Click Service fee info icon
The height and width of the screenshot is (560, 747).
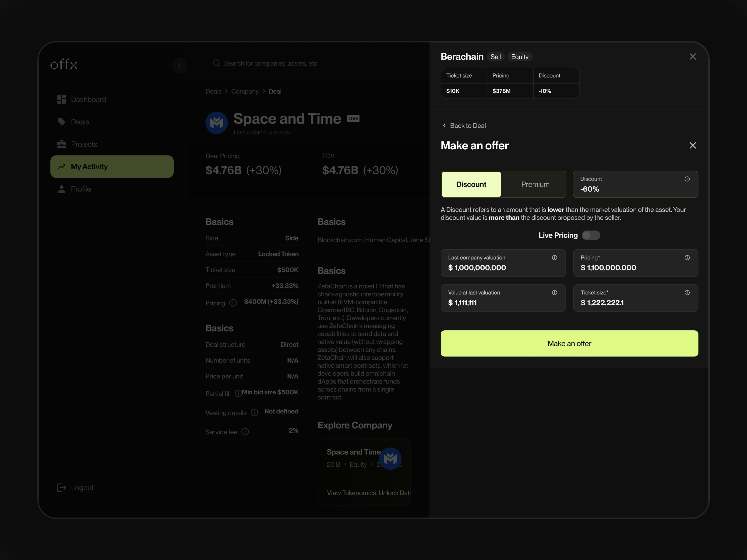[x=245, y=432]
